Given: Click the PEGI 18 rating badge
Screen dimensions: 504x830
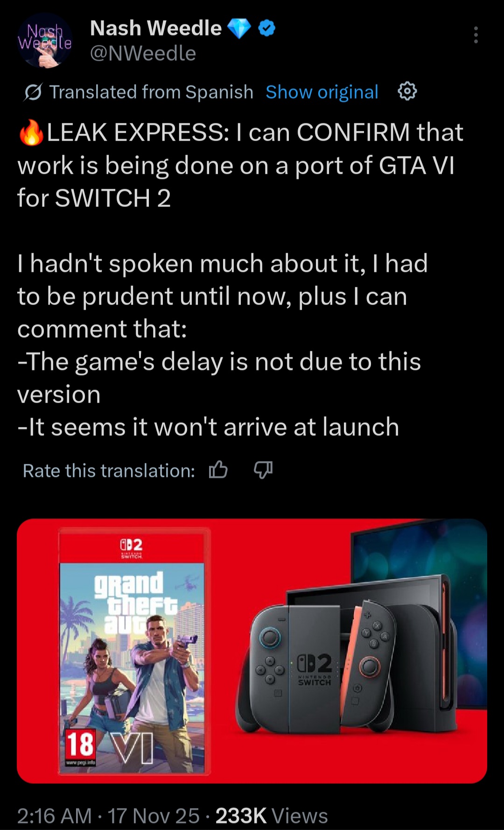Looking at the screenshot, I should coord(81,746).
